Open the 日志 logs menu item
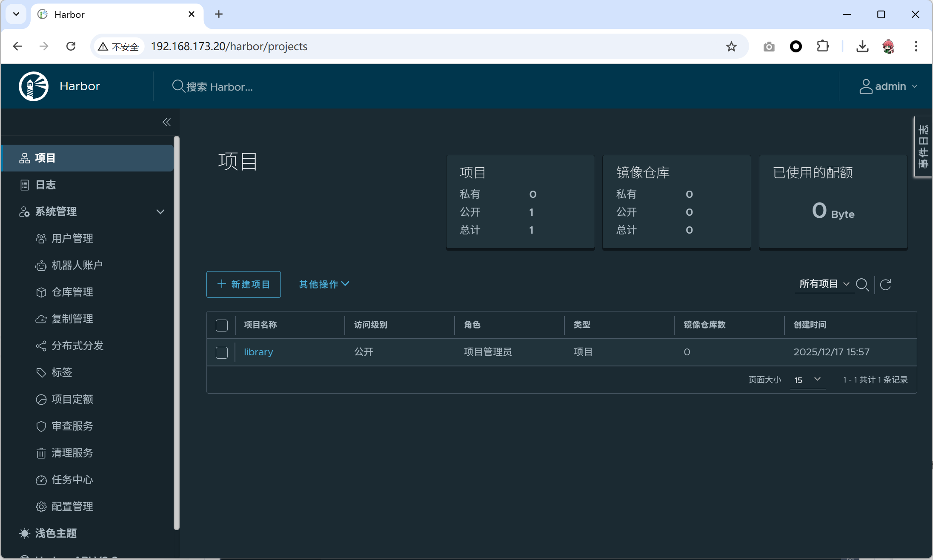Viewport: 933px width, 560px height. [x=45, y=185]
